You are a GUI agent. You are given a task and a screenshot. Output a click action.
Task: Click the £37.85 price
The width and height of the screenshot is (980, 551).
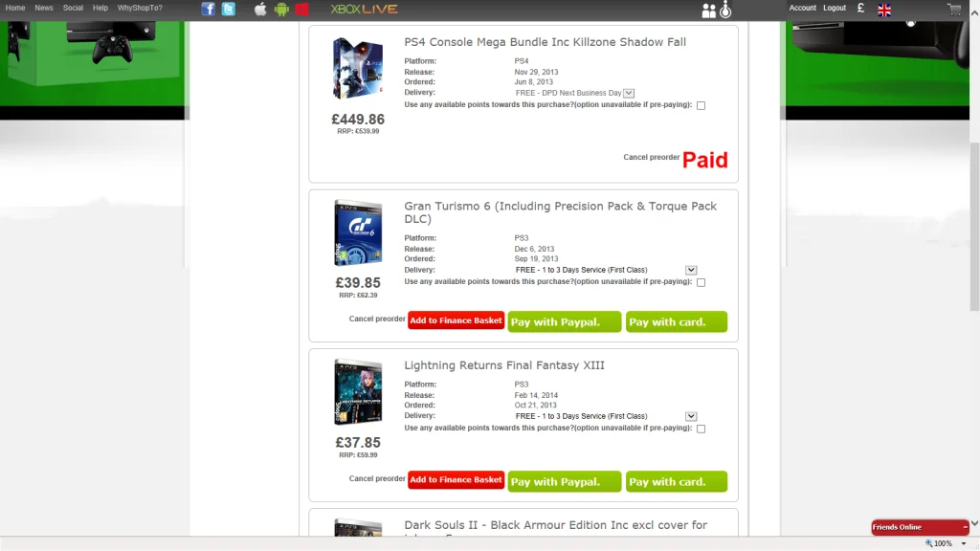(358, 443)
